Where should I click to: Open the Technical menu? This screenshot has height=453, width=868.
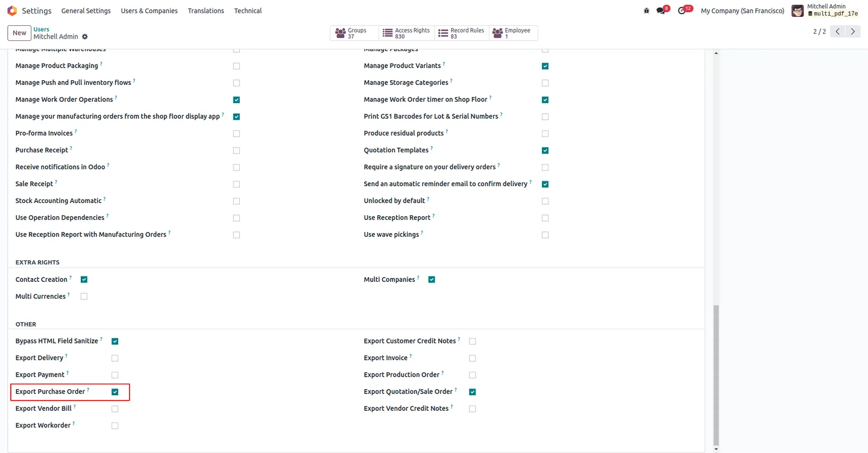pos(248,11)
